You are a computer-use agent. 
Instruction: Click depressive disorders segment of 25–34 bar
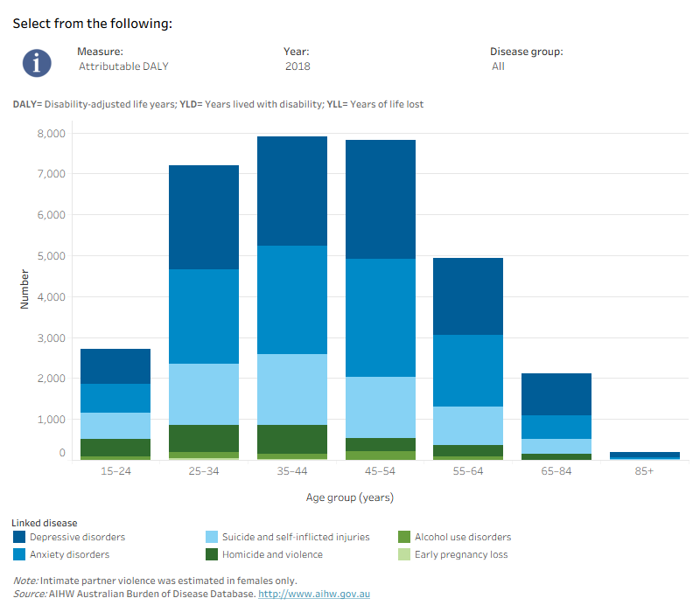pos(204,217)
